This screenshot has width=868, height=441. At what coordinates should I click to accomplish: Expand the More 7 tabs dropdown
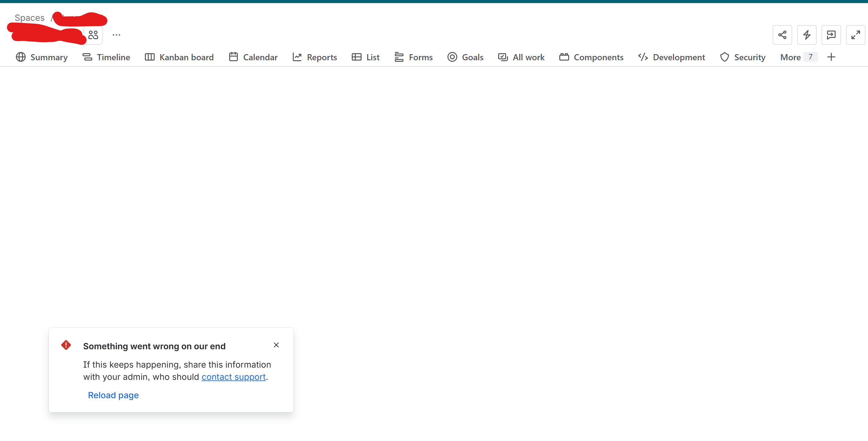799,57
